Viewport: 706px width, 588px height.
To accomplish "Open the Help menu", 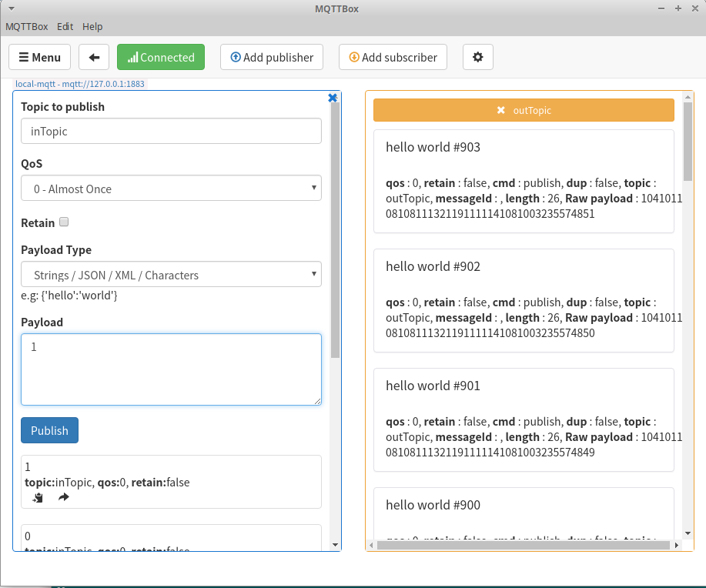I will tap(92, 27).
